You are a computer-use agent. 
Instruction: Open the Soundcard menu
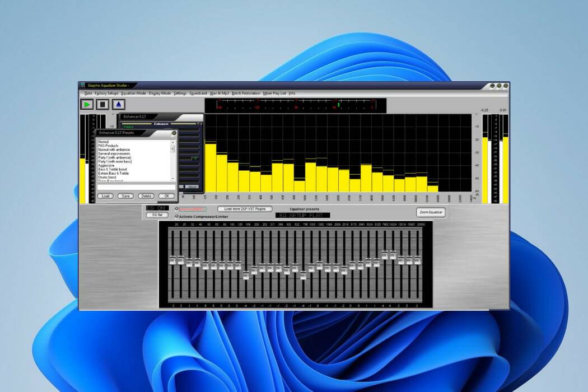[x=198, y=93]
